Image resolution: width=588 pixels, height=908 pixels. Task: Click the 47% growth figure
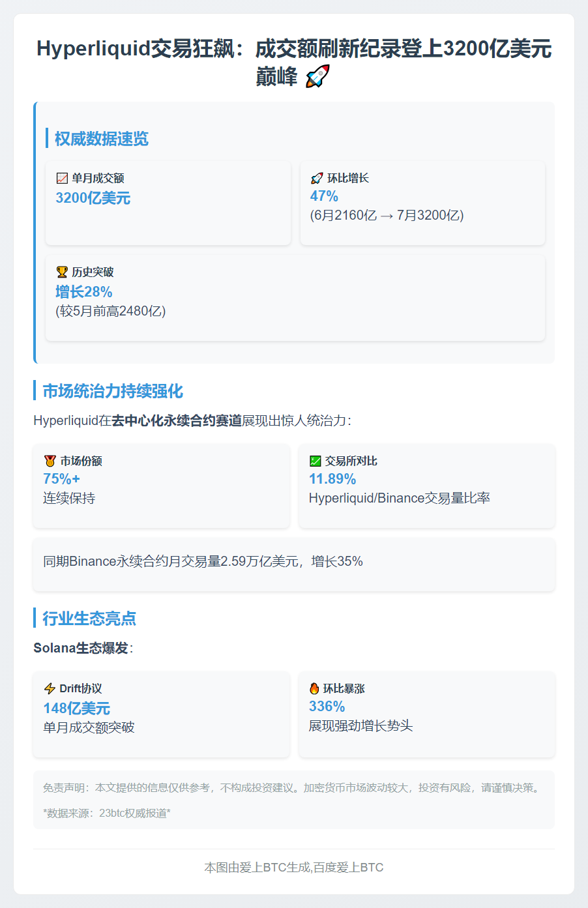[x=324, y=196]
